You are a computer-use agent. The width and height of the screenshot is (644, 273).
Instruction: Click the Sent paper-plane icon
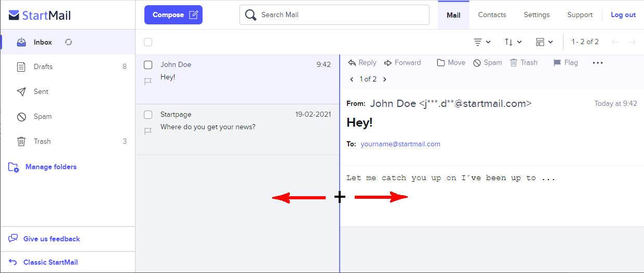pos(21,92)
